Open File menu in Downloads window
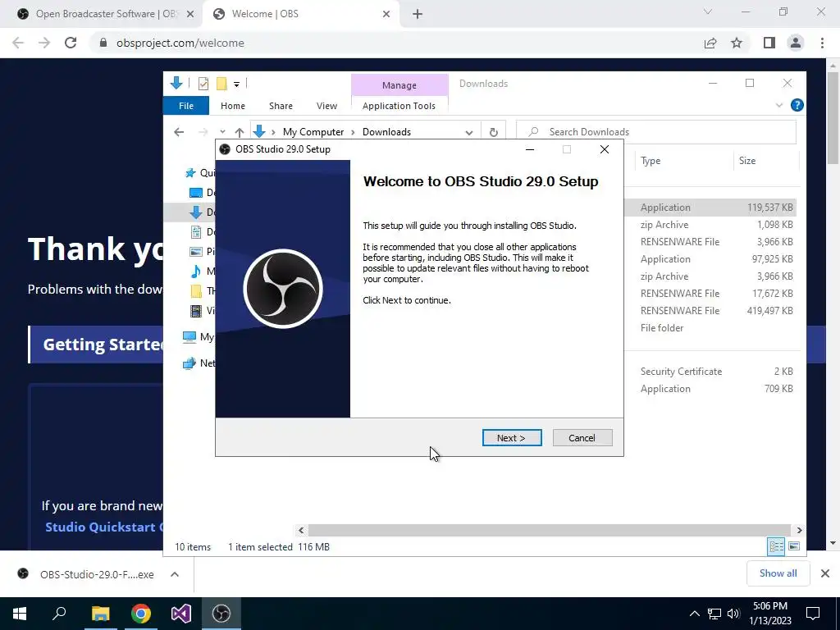840x630 pixels. 186,106
